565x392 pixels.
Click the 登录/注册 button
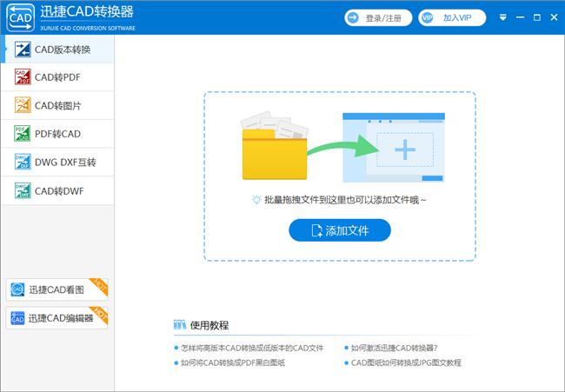(378, 17)
